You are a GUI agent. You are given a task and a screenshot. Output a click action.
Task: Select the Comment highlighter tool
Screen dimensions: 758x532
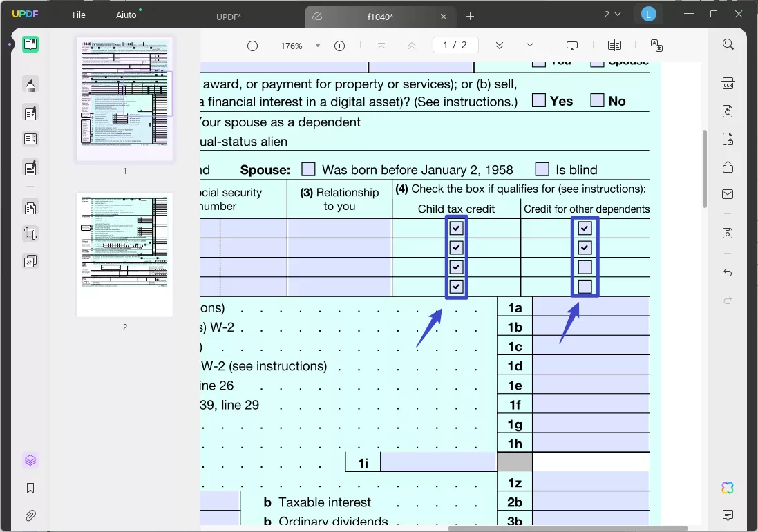[30, 86]
